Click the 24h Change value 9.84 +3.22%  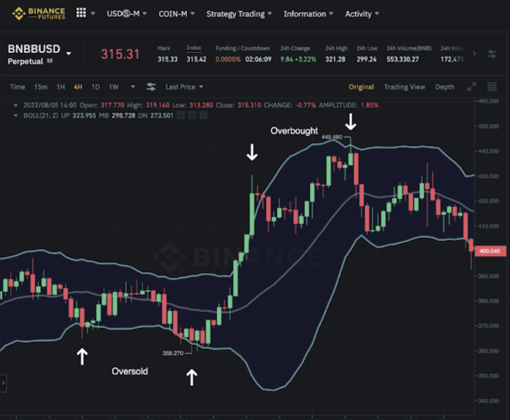298,59
